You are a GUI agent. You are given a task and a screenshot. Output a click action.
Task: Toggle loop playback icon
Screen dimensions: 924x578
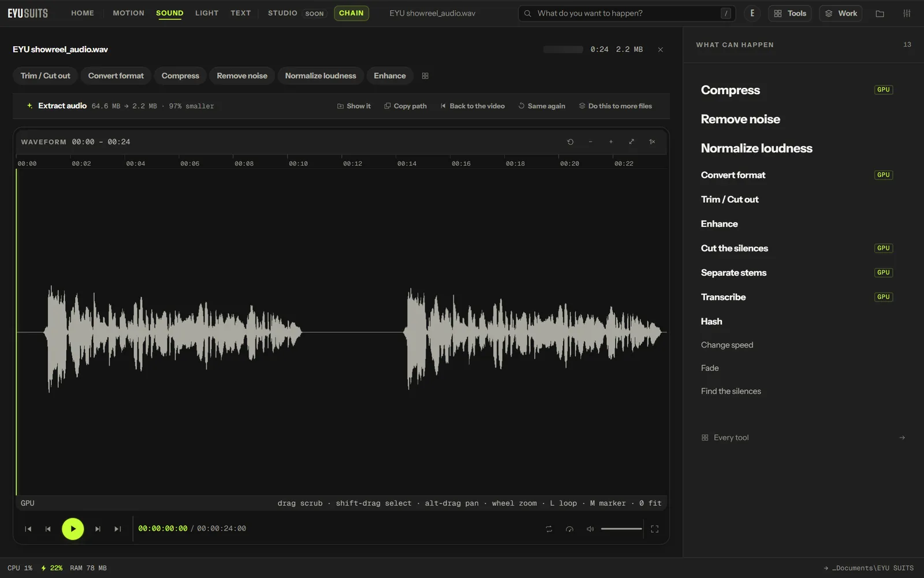[x=549, y=529]
